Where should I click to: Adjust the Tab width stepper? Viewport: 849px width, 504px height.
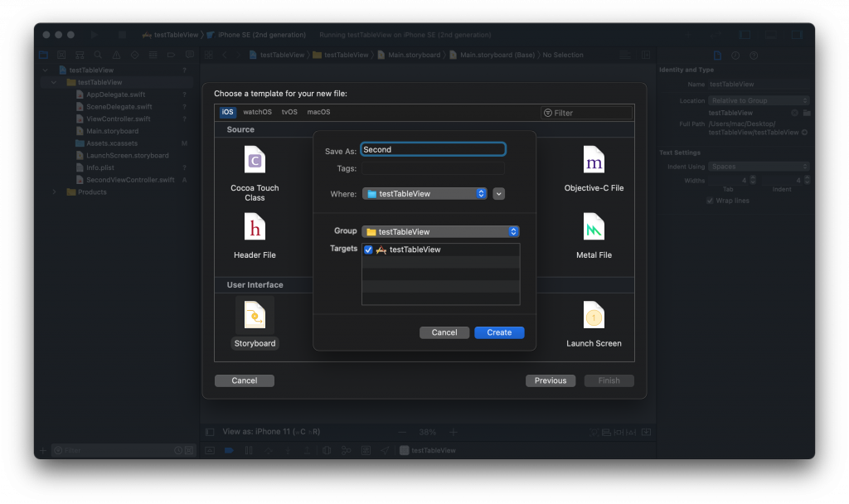[x=753, y=180]
